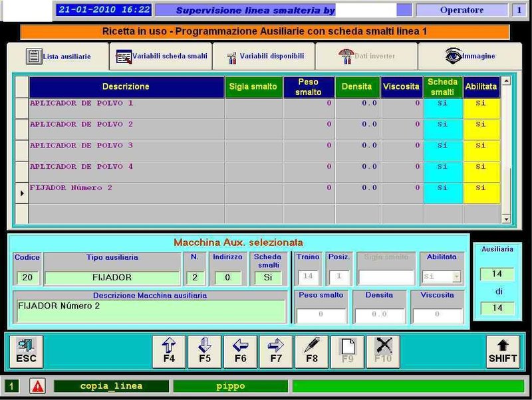Click the Densita cell for FIJADOR Número 2
The image size is (532, 400).
point(357,193)
